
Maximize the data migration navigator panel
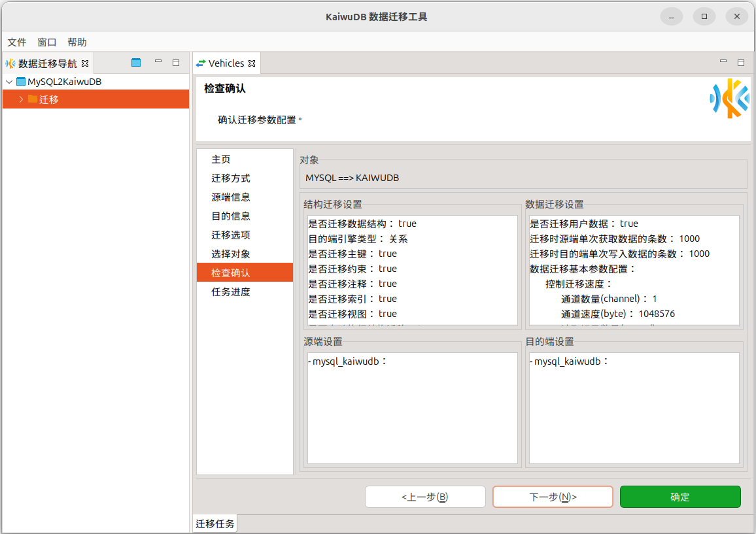tap(176, 63)
